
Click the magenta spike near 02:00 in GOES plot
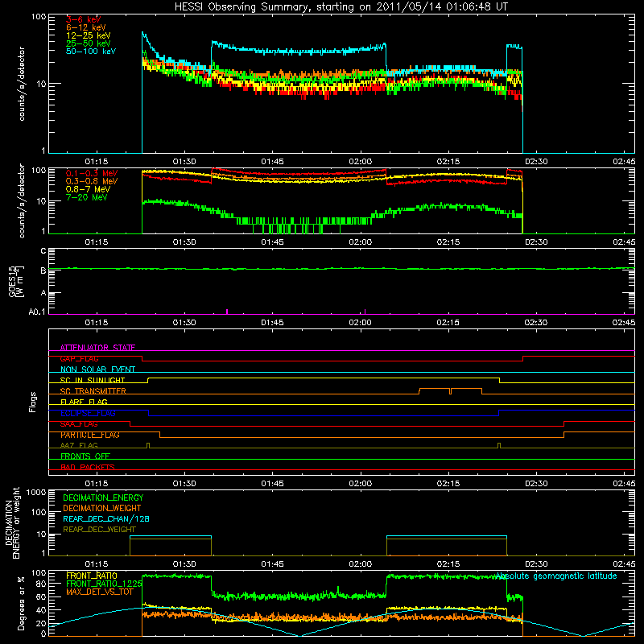point(365,312)
